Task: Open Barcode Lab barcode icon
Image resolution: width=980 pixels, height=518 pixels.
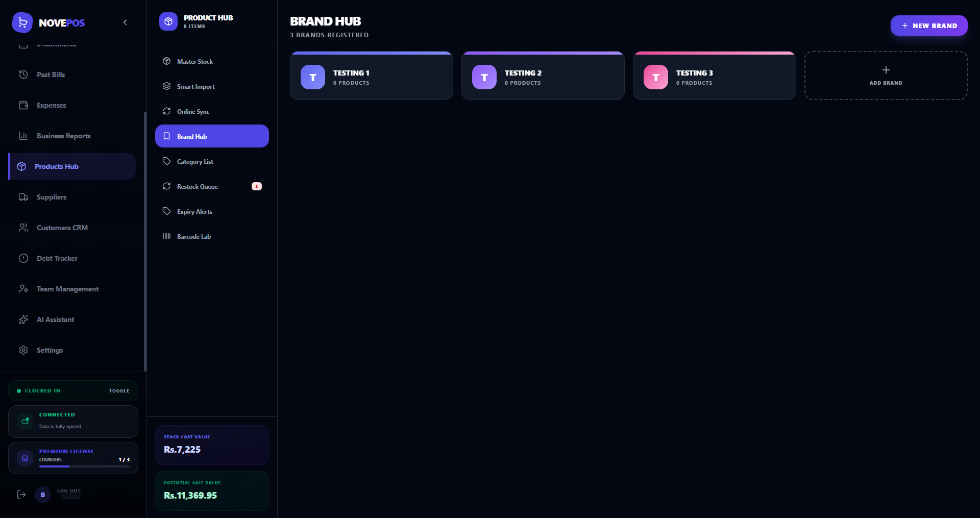Action: [x=166, y=236]
